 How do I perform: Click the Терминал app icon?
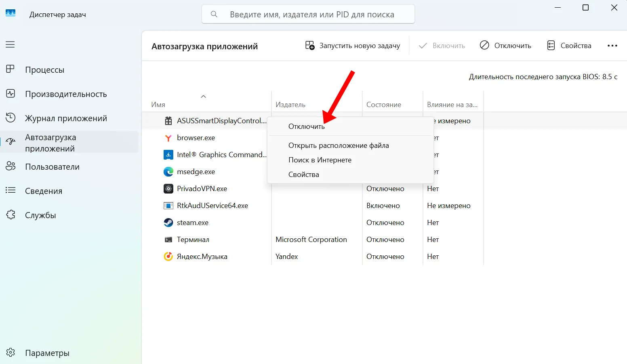168,240
